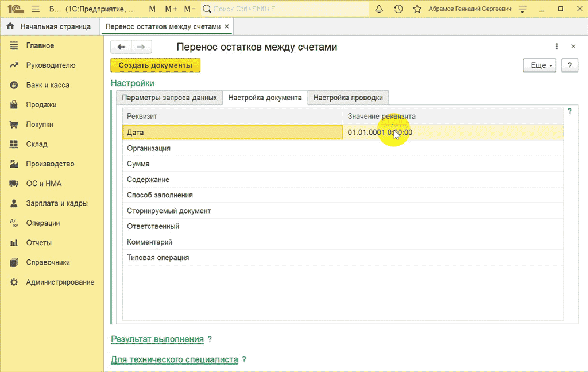Expand the Еще dropdown button
This screenshot has width=588, height=372.
pos(540,65)
